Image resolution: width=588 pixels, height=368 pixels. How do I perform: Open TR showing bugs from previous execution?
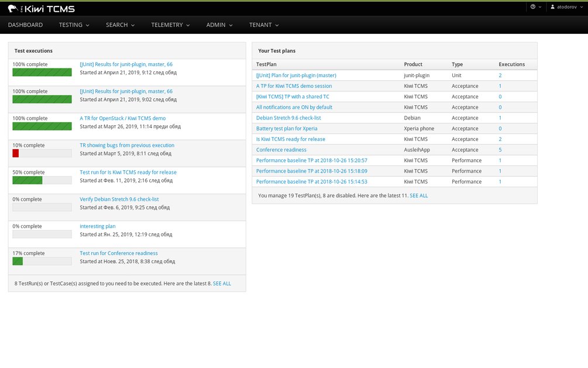[x=127, y=145]
